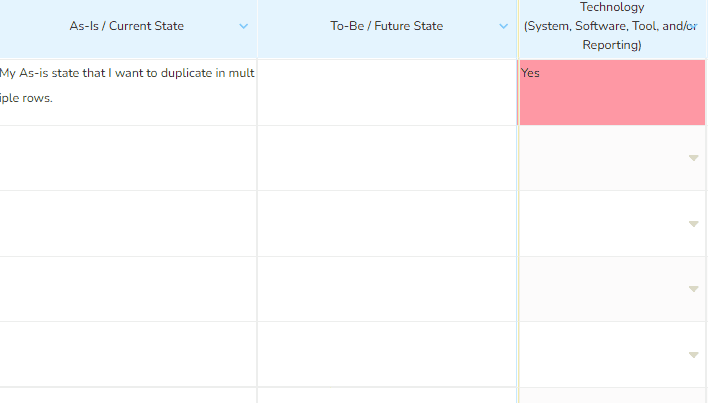Select the Technology column header text
This screenshot has height=403, width=708.
tap(611, 26)
